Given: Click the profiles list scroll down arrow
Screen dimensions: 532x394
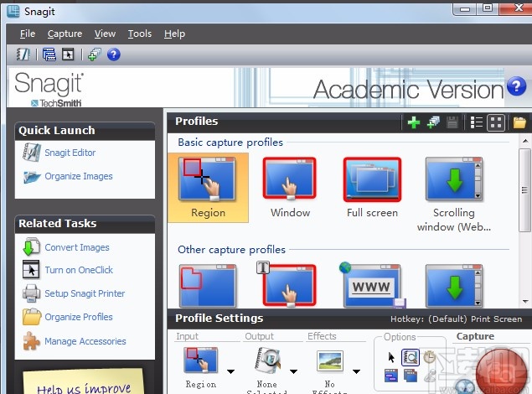Looking at the screenshot, I should point(525,301).
